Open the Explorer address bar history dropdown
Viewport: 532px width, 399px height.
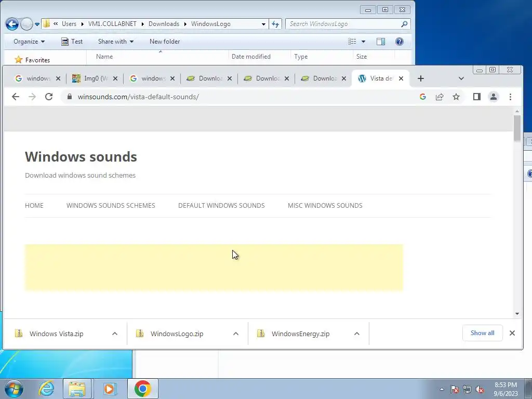click(263, 24)
